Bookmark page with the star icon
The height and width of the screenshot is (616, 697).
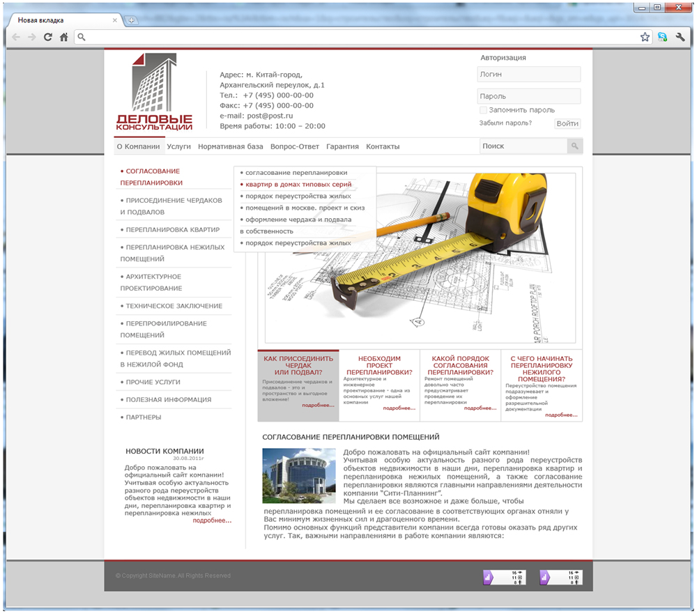click(x=645, y=38)
